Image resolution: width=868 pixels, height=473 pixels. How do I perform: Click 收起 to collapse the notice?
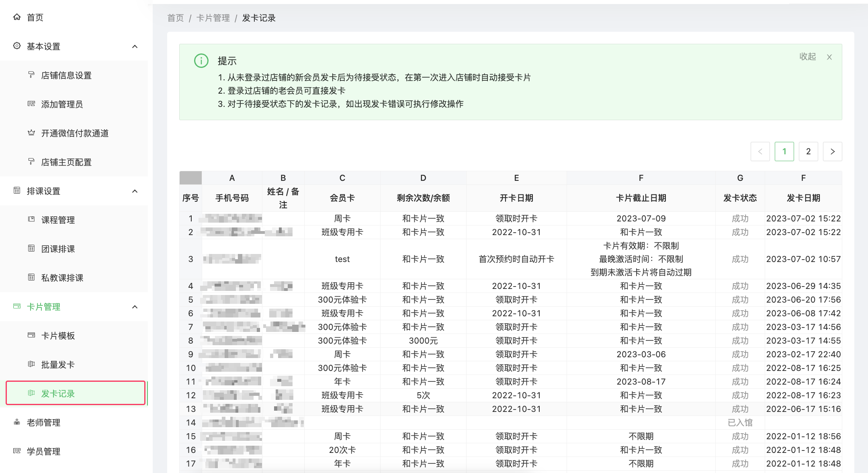(807, 56)
